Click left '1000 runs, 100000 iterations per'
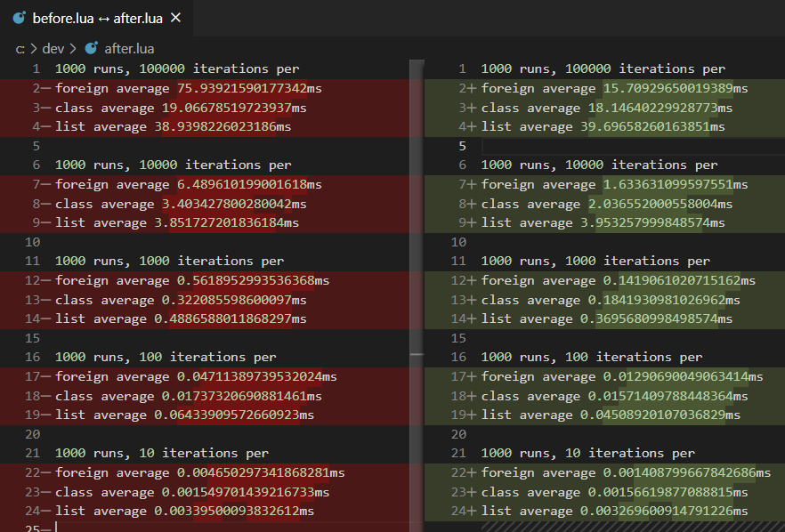Viewport: 785px width, 532px height. click(177, 69)
